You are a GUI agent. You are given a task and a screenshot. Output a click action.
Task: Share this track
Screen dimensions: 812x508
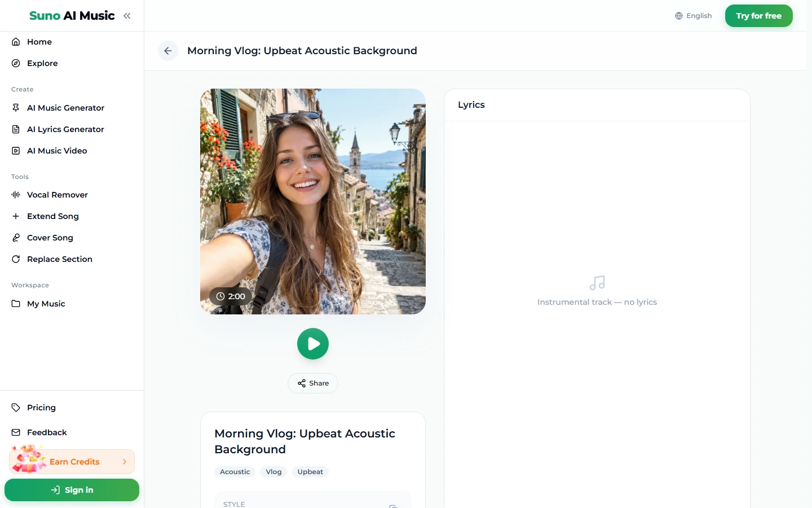coord(313,383)
